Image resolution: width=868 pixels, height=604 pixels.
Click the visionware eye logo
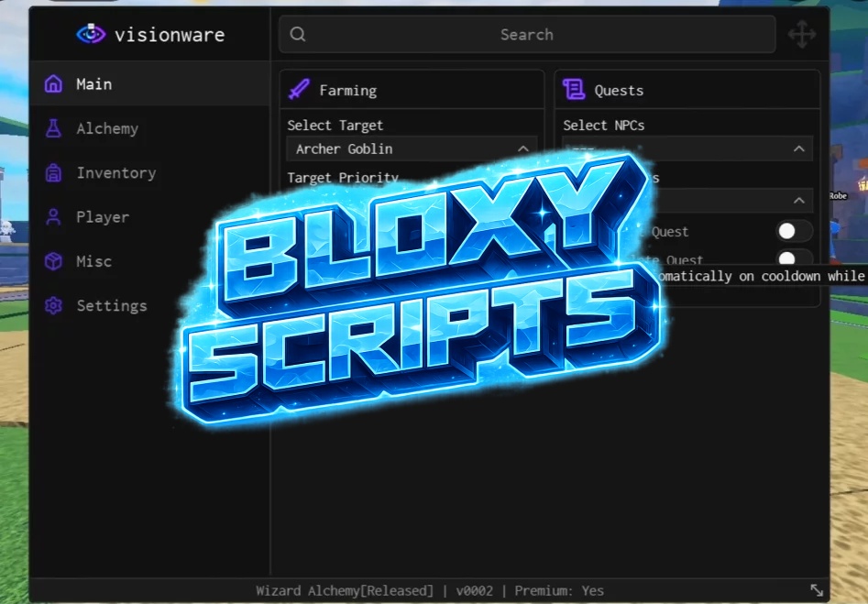point(91,34)
